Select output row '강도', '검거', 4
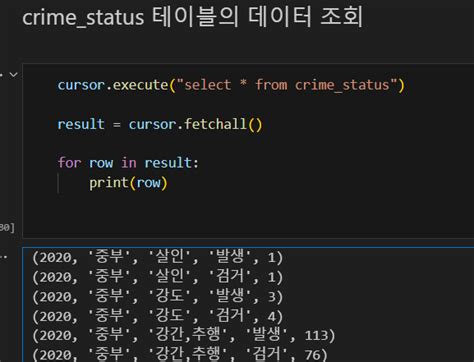 coord(157,316)
